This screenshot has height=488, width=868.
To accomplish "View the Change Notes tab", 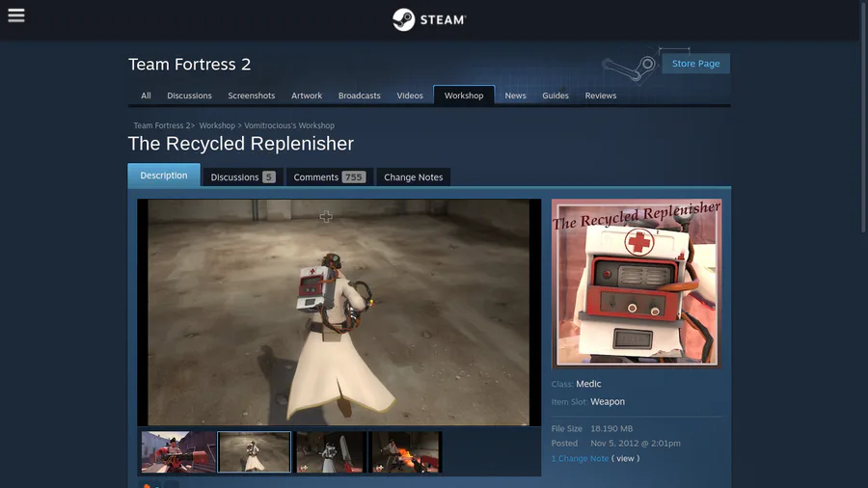I will click(x=414, y=177).
